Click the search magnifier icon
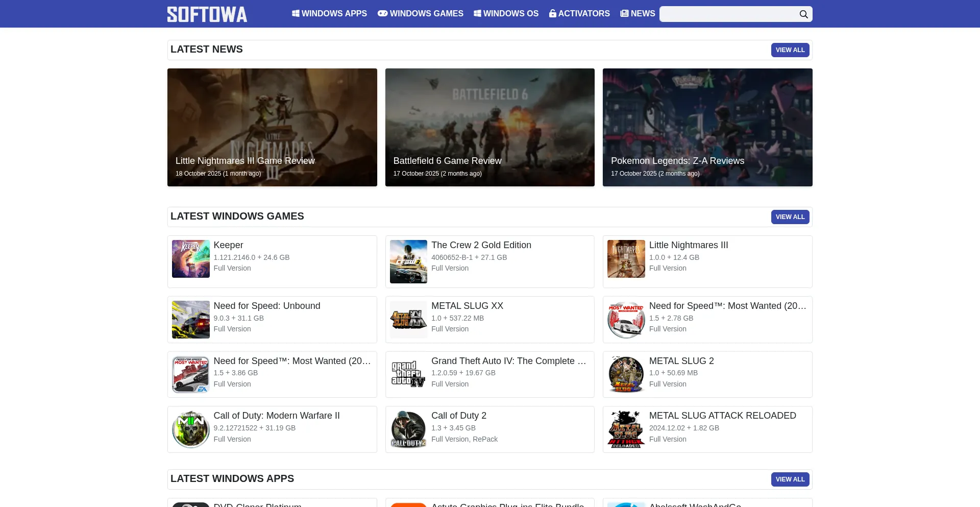 (803, 14)
